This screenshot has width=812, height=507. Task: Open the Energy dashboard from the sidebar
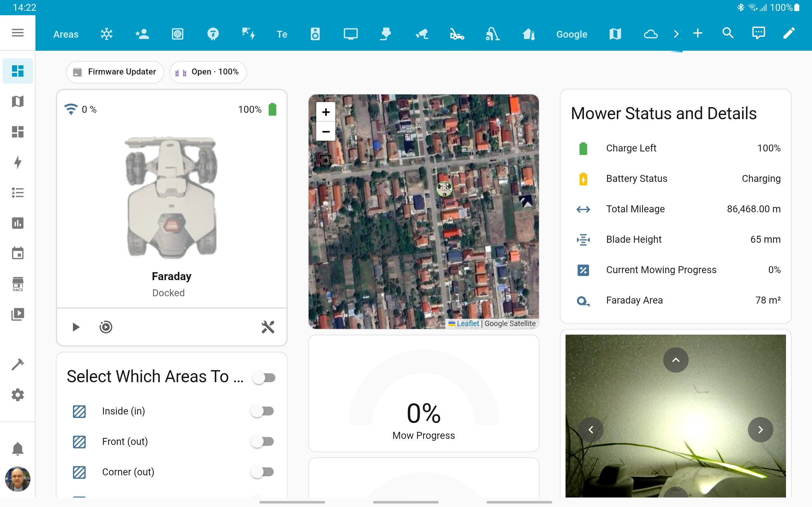(17, 162)
